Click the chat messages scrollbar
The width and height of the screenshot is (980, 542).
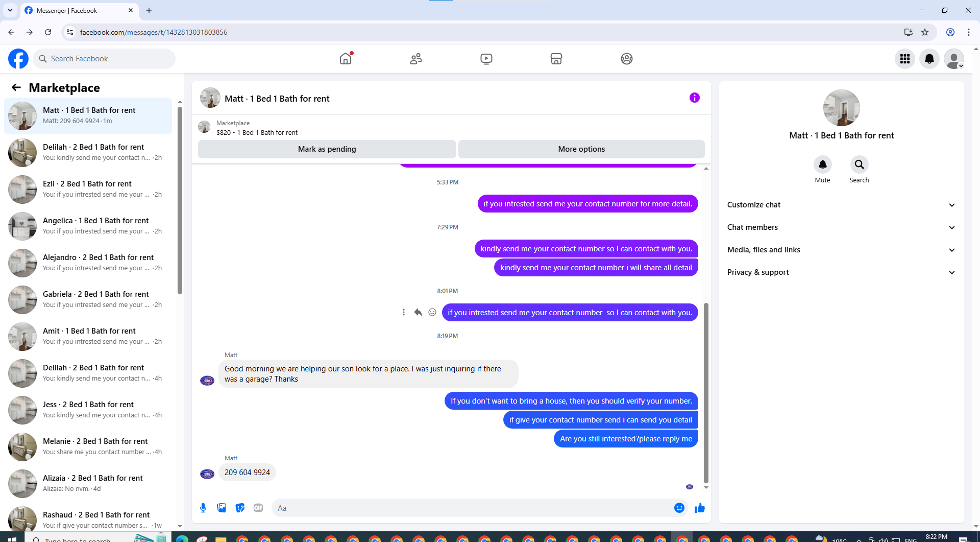[706, 392]
